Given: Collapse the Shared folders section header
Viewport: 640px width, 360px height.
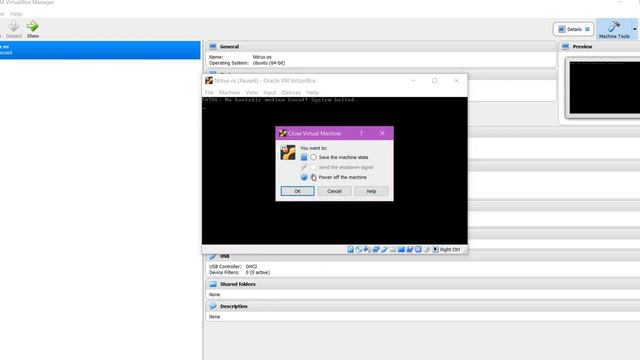Looking at the screenshot, I should coord(423,284).
